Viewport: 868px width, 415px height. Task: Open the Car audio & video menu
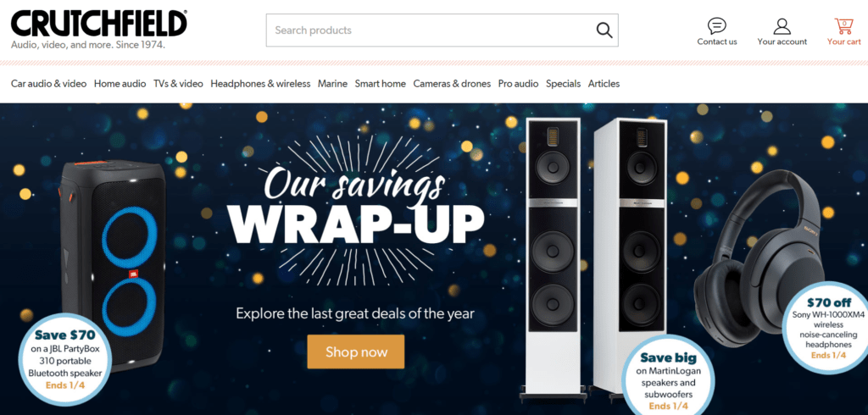pos(48,84)
